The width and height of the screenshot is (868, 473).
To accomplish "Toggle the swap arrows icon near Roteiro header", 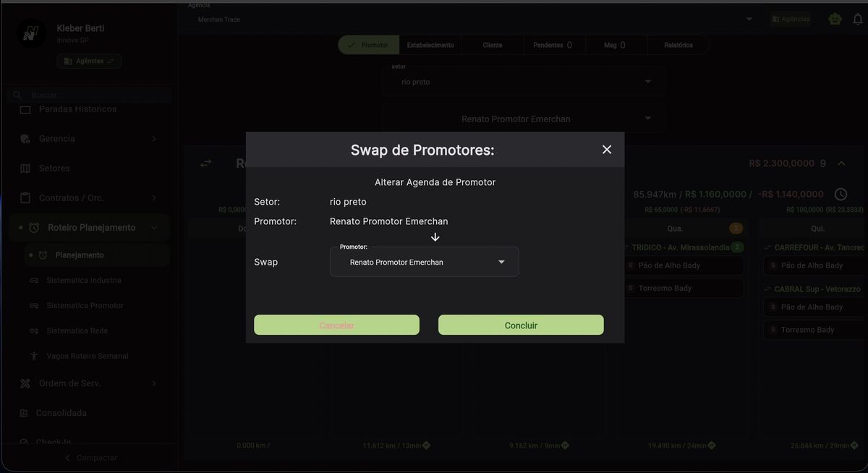I will coord(205,163).
